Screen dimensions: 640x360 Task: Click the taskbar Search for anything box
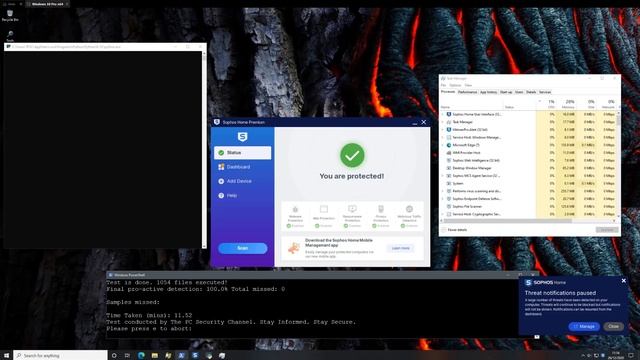coord(60,356)
